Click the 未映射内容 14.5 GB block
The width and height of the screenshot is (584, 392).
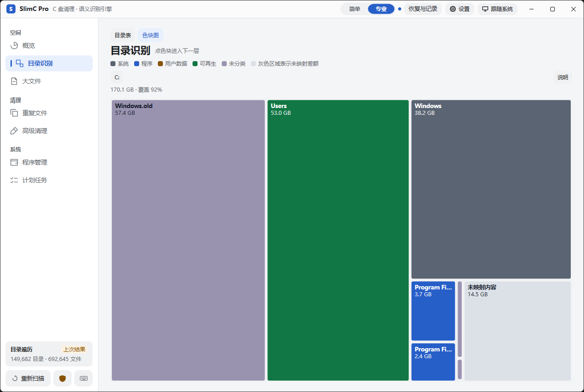point(517,331)
